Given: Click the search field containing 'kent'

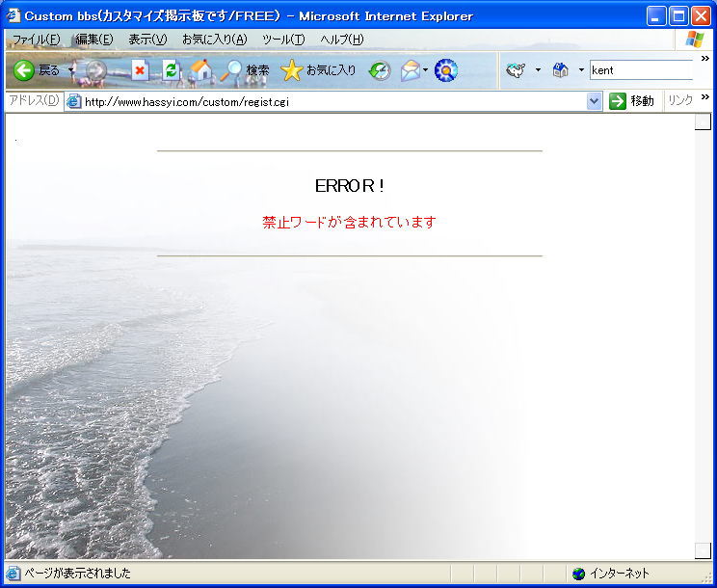Looking at the screenshot, I should 640,70.
